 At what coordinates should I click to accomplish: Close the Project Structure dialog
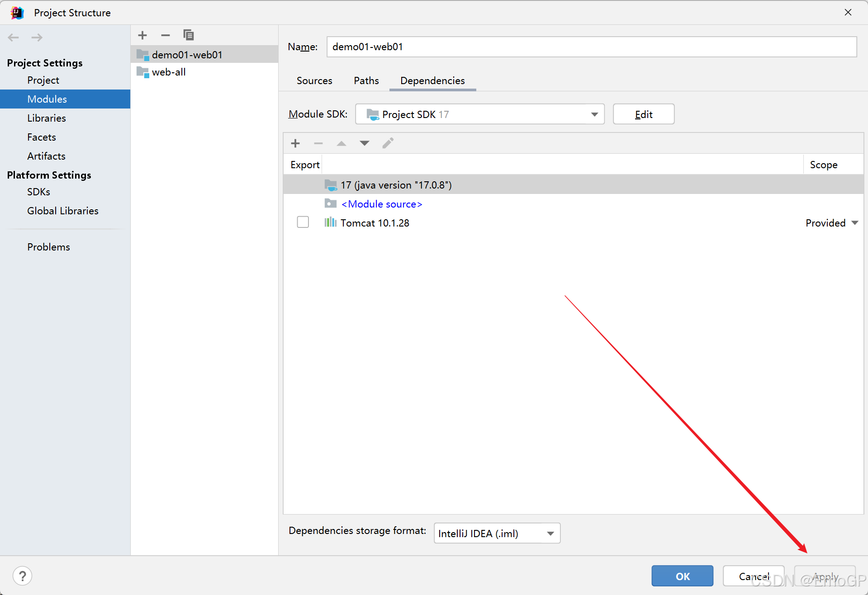pyautogui.click(x=848, y=12)
